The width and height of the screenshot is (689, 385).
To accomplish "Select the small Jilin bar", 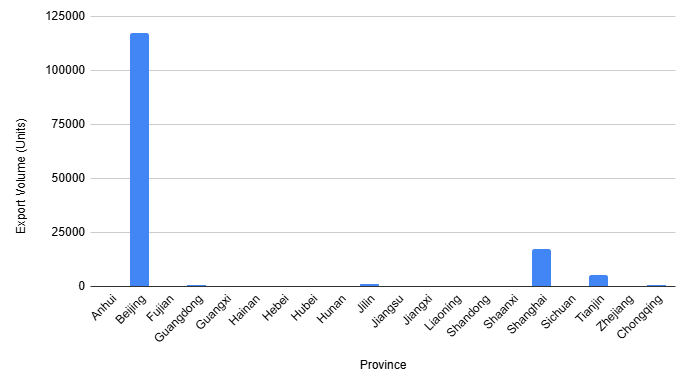I will pos(369,285).
